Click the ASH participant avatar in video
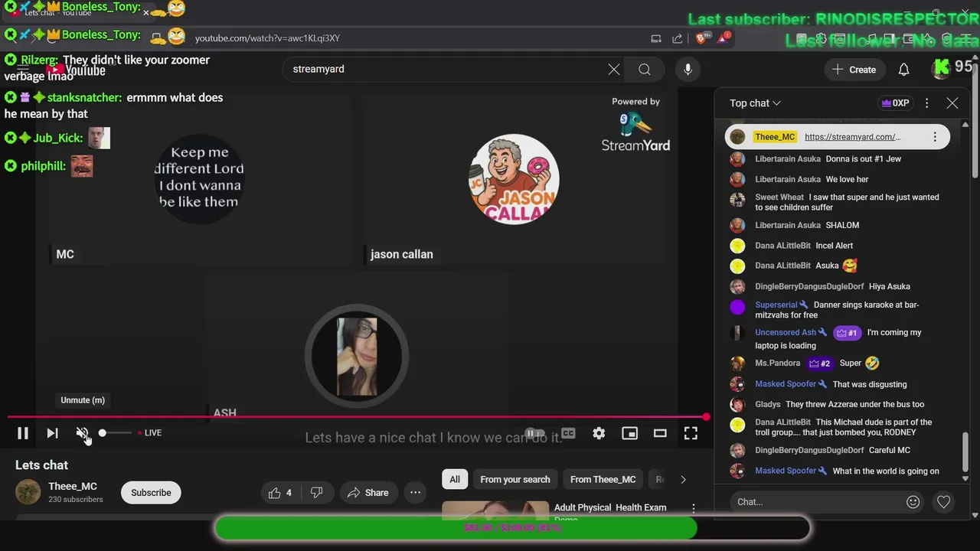The height and width of the screenshot is (551, 980). pyautogui.click(x=356, y=356)
